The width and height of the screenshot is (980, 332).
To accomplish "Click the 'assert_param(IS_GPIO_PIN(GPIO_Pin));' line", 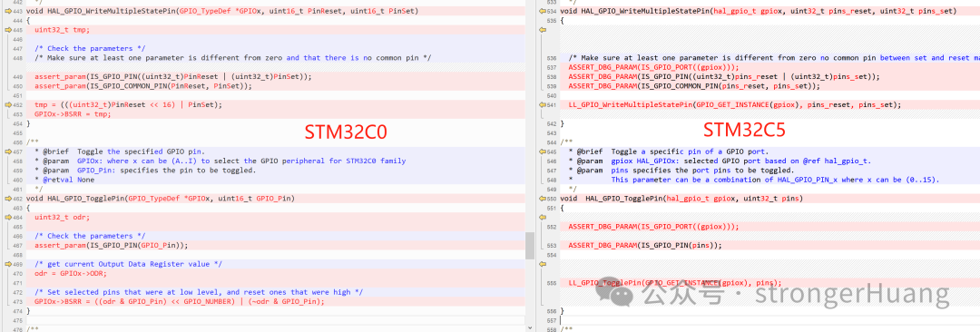I will coord(111,245).
